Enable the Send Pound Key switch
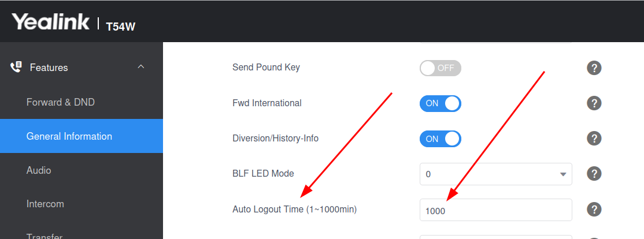644x239 pixels. click(441, 68)
